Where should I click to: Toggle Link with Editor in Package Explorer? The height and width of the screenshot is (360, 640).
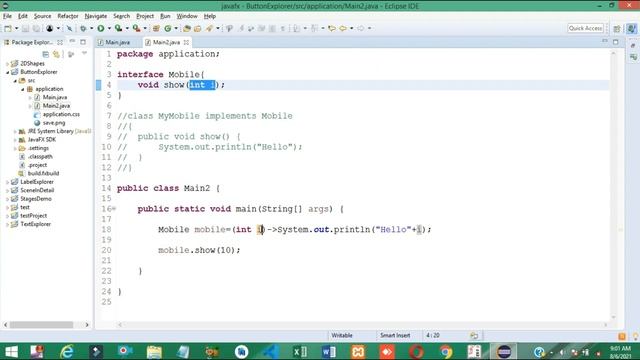pos(56,54)
